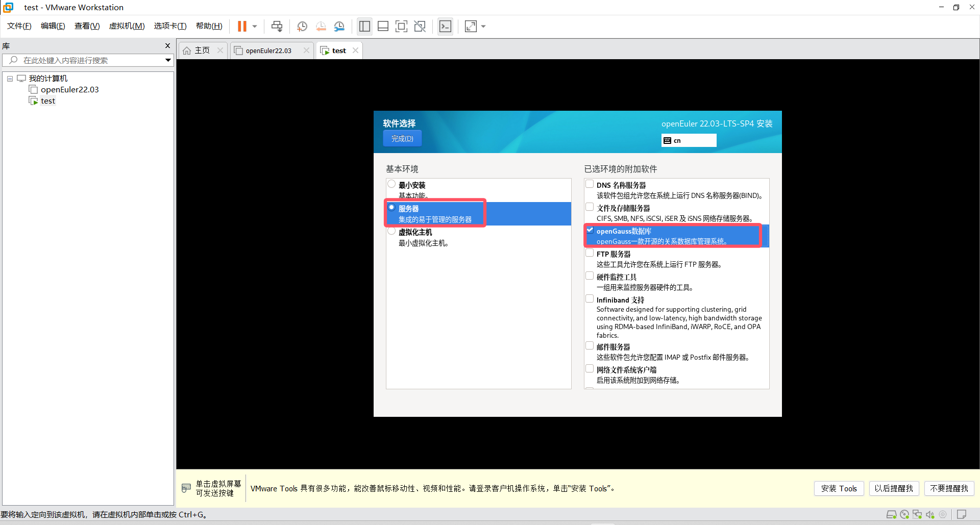
Task: Select the 最小安装 radio button
Action: (x=391, y=184)
